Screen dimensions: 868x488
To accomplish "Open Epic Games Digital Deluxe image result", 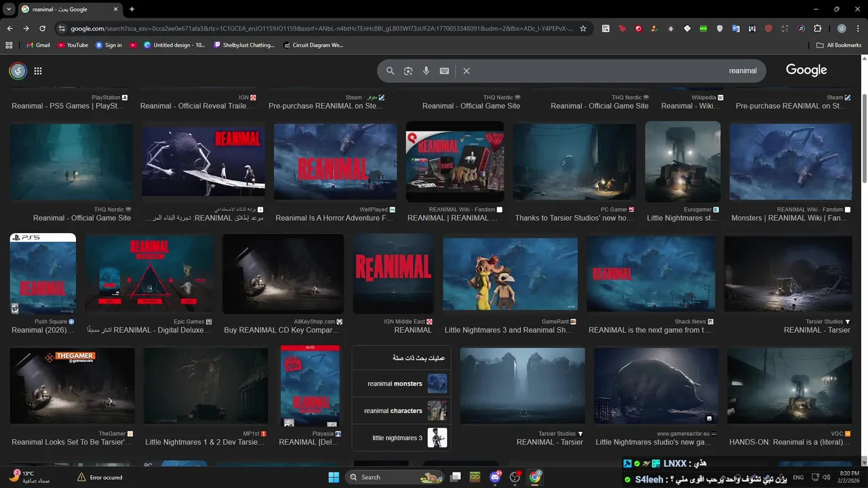I will [149, 274].
